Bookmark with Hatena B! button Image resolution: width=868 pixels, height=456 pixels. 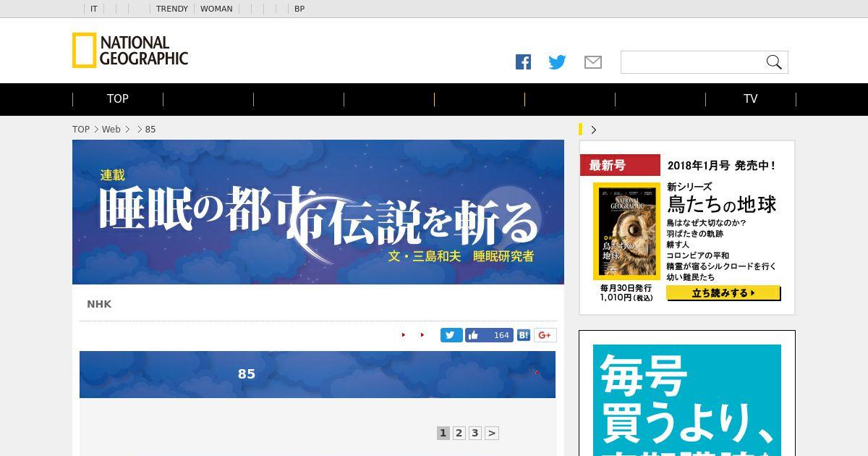pyautogui.click(x=524, y=335)
